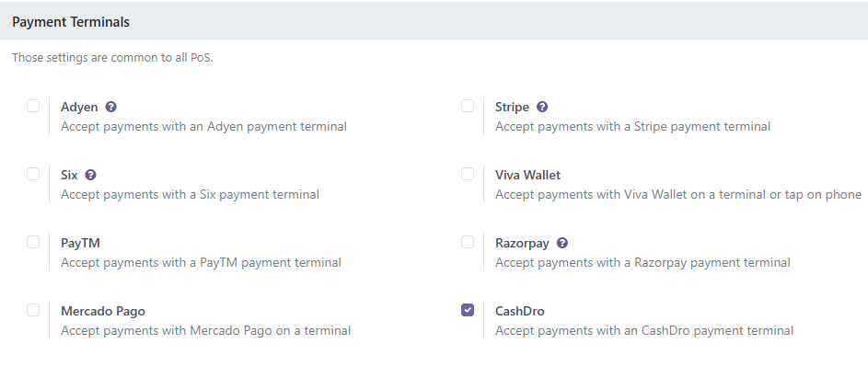
Task: Select the Stripe terminal description text
Action: [632, 127]
